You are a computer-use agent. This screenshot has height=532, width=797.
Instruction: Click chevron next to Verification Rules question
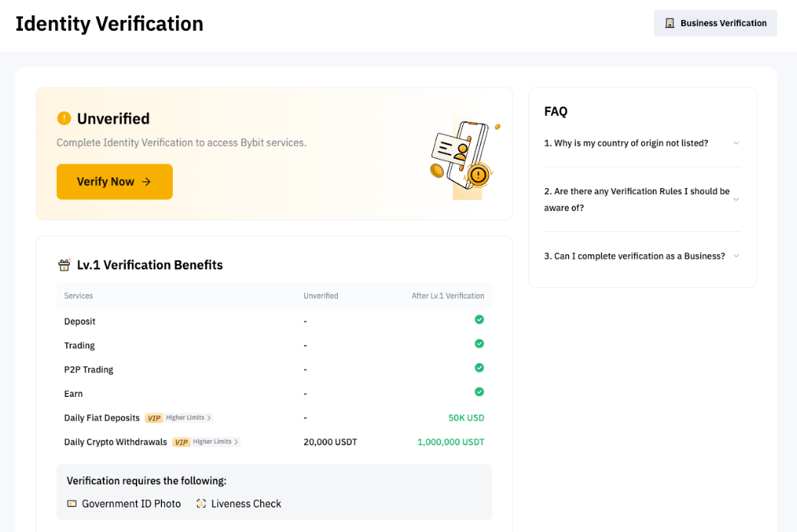coord(736,199)
